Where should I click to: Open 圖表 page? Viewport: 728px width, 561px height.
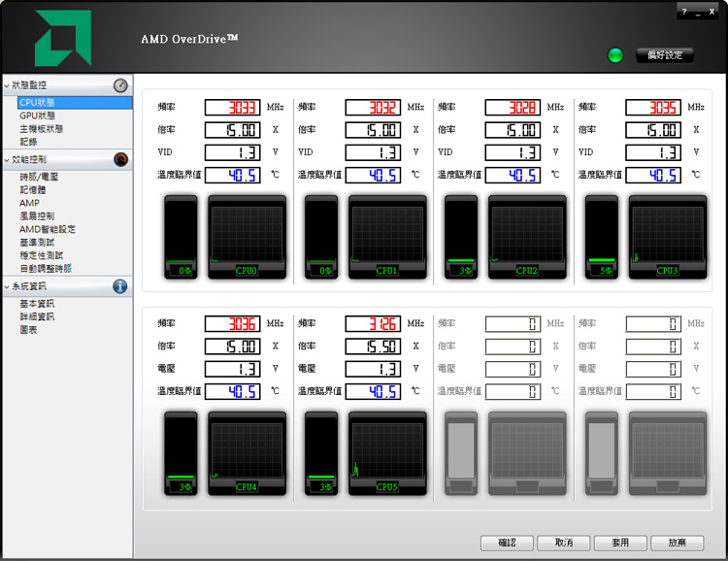28,330
